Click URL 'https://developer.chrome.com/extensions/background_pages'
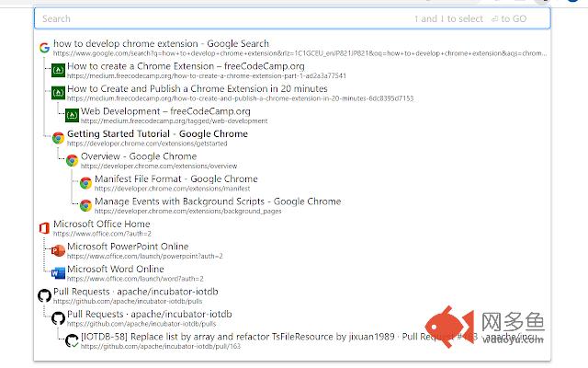This screenshot has height=368, width=588. tap(187, 211)
